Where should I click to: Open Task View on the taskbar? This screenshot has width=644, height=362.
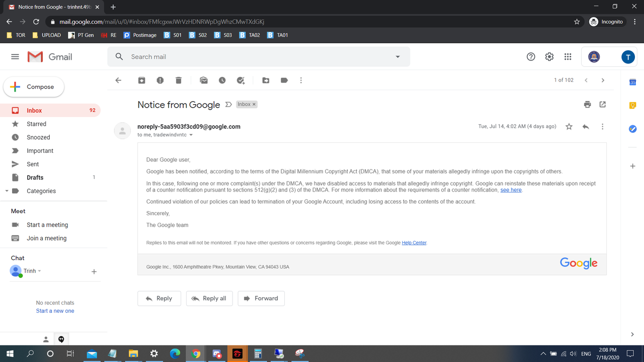[x=70, y=354]
